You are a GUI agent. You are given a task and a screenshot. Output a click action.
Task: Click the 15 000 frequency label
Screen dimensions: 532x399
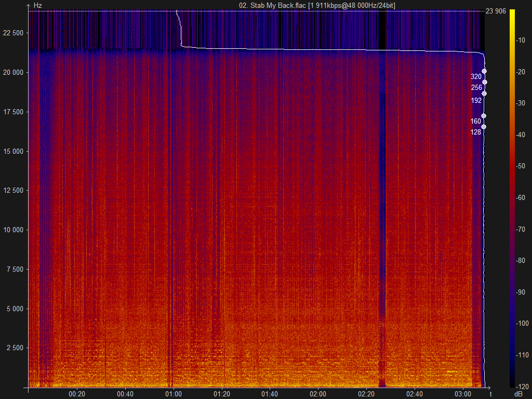pos(13,151)
